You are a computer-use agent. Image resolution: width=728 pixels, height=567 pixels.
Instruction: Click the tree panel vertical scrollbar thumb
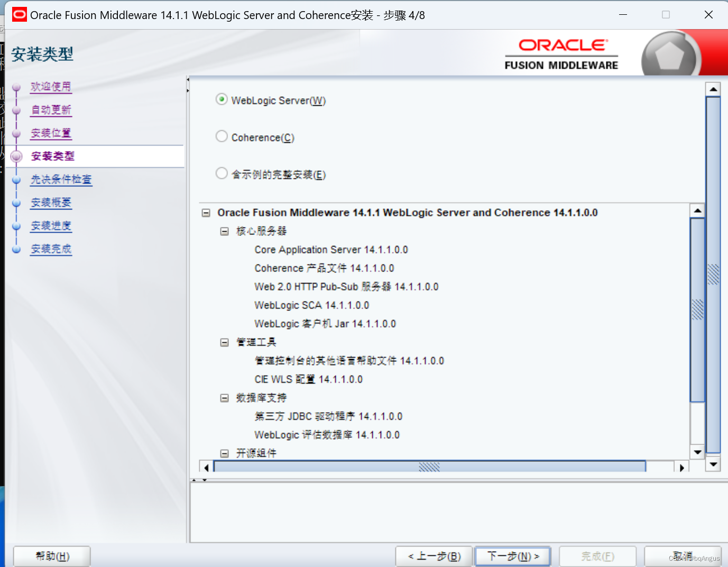697,310
